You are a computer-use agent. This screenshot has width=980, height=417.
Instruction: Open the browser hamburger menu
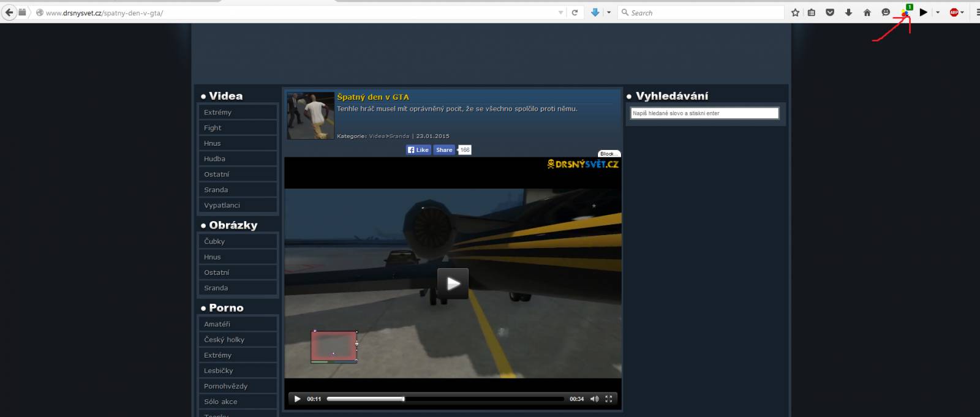(978, 12)
